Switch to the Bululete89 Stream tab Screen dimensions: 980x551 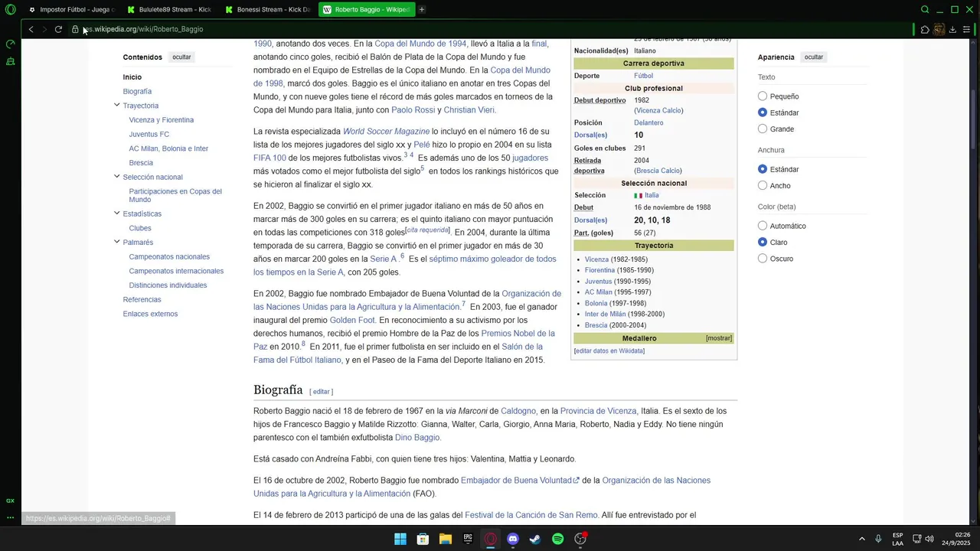point(168,10)
